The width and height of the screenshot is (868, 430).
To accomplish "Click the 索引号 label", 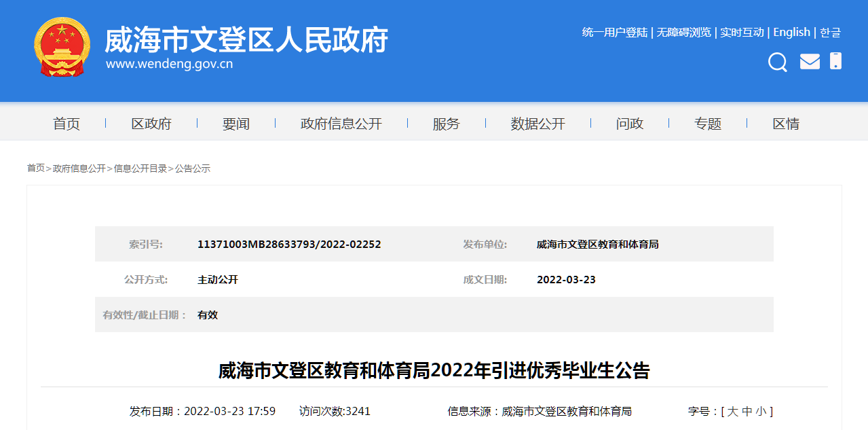I will click(x=146, y=245).
